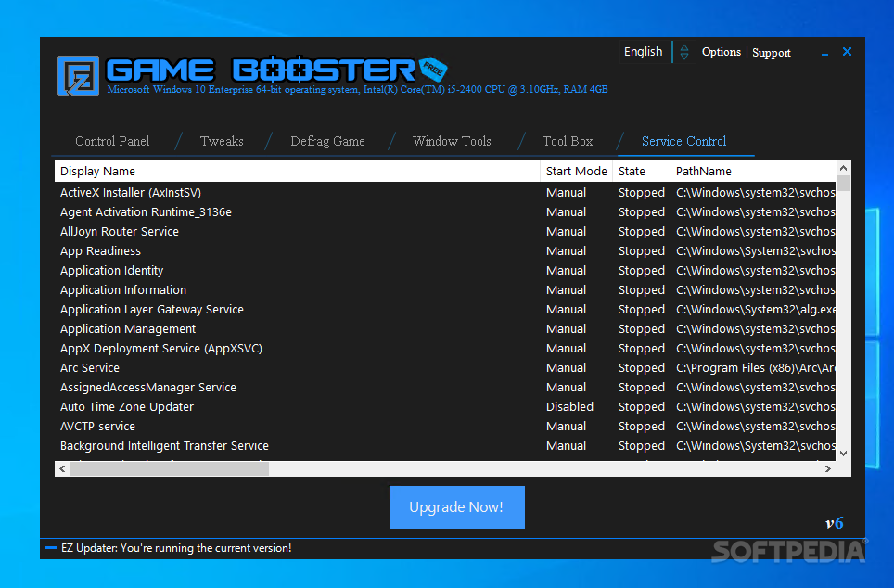This screenshot has width=894, height=588.
Task: Click the vertical scrollbar thumb
Action: (843, 184)
